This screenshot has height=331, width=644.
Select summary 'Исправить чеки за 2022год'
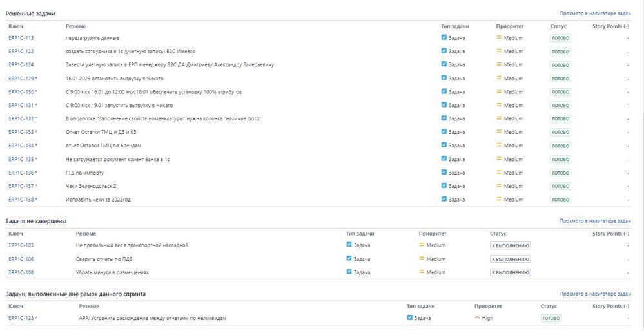(x=98, y=200)
